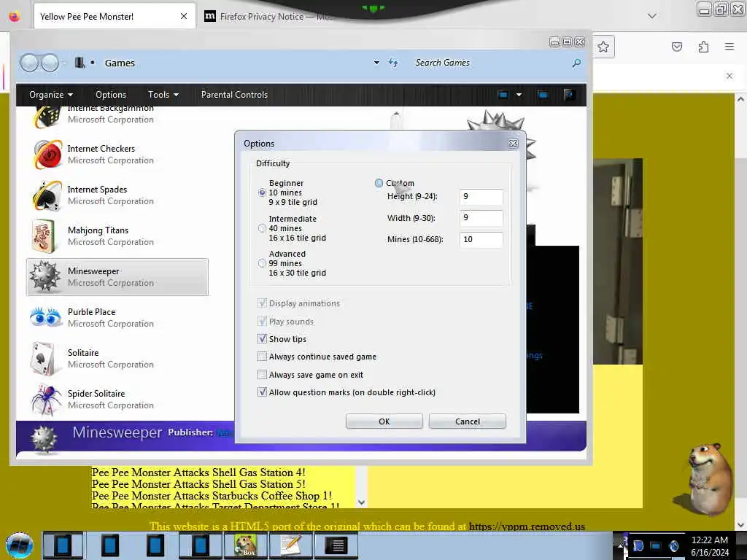Viewport: 747px width, 560px height.
Task: Enable Always continue saved game
Action: [x=262, y=357]
